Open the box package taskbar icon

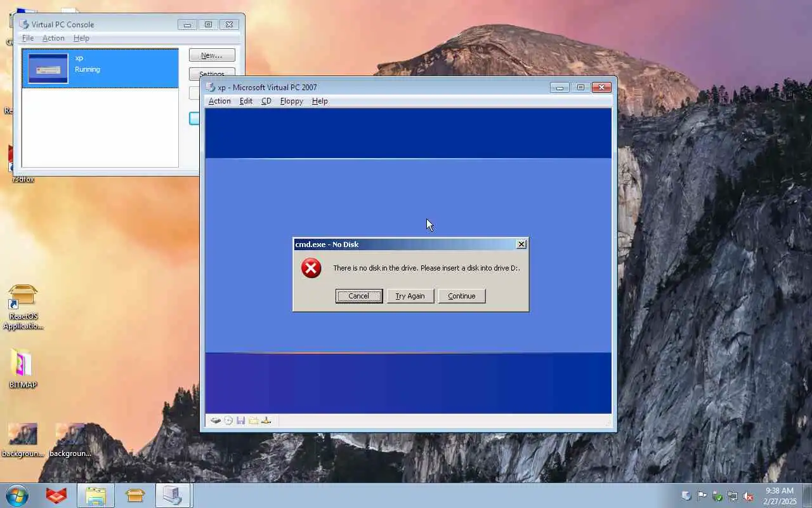(x=135, y=495)
